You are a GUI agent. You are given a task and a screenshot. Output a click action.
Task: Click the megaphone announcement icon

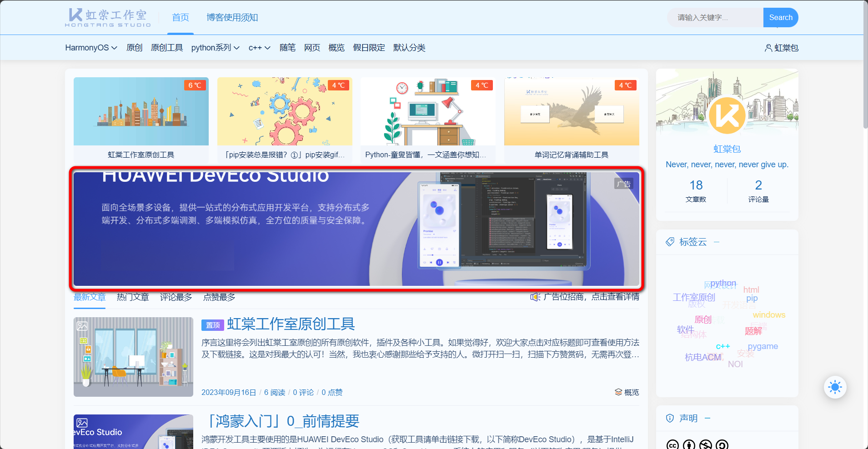click(x=535, y=297)
